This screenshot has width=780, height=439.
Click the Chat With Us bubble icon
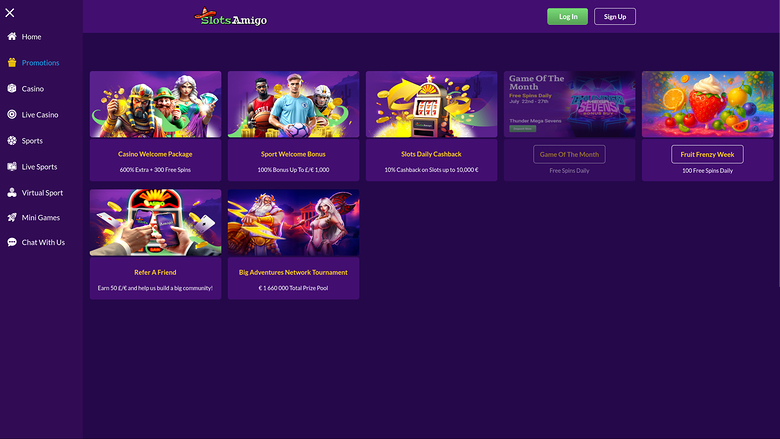click(12, 242)
